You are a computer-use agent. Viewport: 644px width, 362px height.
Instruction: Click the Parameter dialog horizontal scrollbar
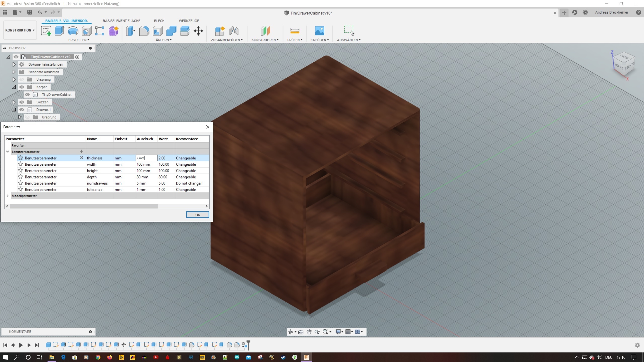pos(84,206)
